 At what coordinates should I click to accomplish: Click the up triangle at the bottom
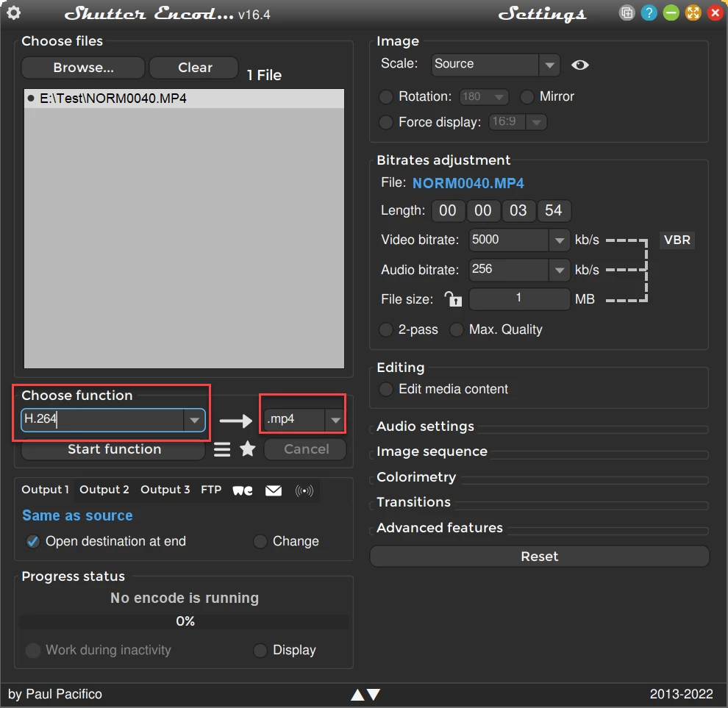coord(357,695)
